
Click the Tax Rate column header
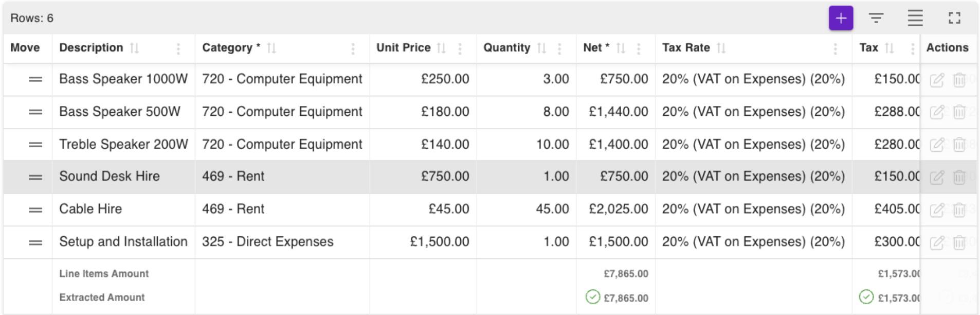(686, 48)
